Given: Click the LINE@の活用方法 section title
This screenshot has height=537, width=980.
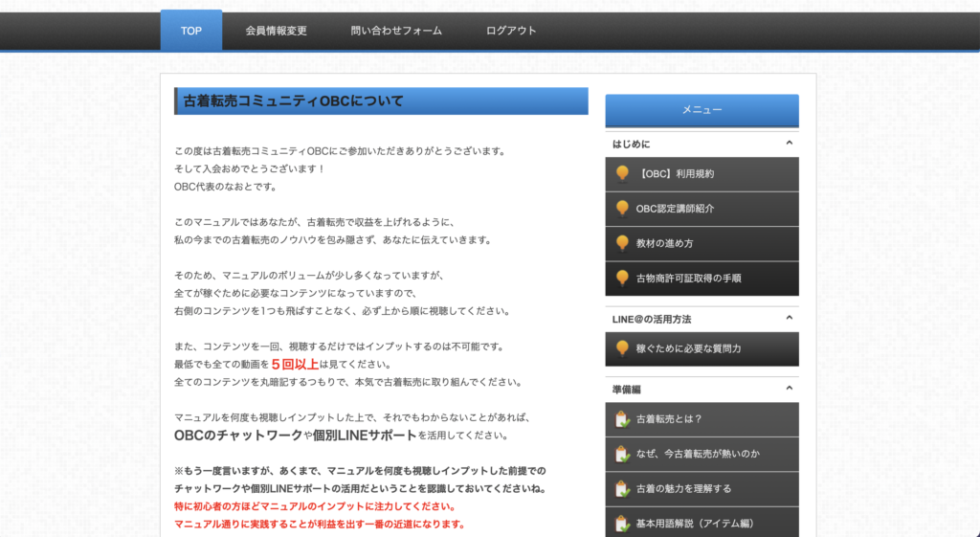Looking at the screenshot, I should pos(651,319).
